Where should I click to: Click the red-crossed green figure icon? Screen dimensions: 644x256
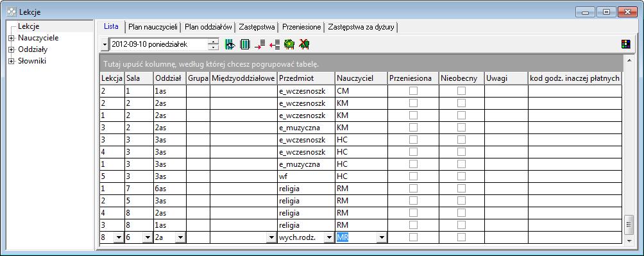(304, 44)
